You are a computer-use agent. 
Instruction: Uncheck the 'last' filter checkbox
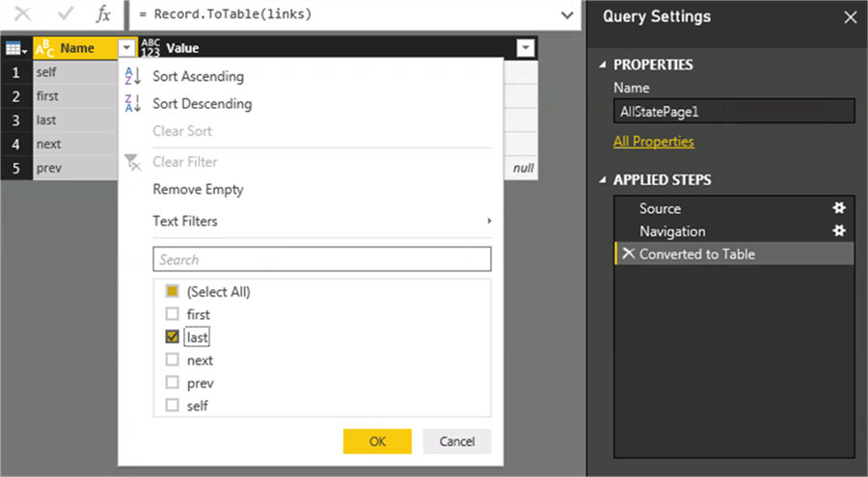[x=173, y=336]
